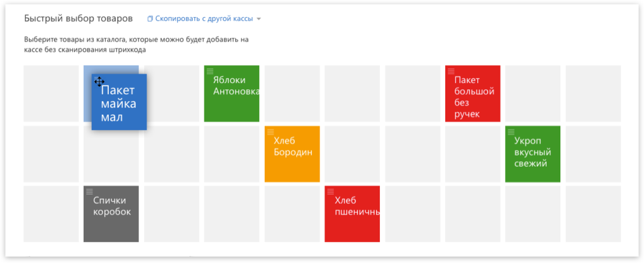Open the menu icon on Спички коробок tile
The width and height of the screenshot is (644, 263).
coord(89,191)
